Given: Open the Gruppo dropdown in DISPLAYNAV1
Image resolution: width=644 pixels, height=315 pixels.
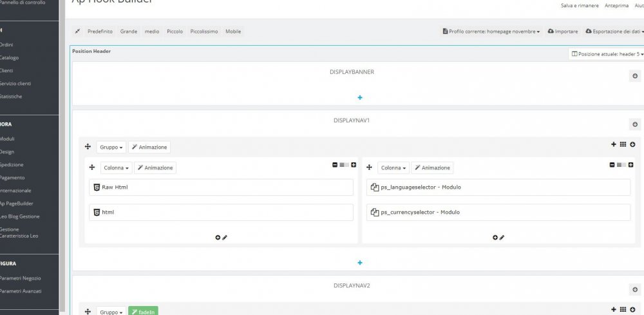Looking at the screenshot, I should 111,147.
